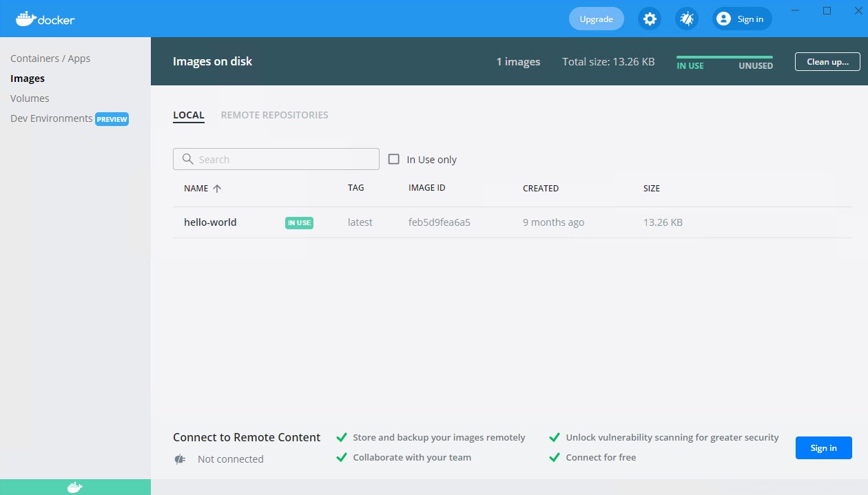The height and width of the screenshot is (495, 868).
Task: Click the Not connected plug icon
Action: [180, 459]
